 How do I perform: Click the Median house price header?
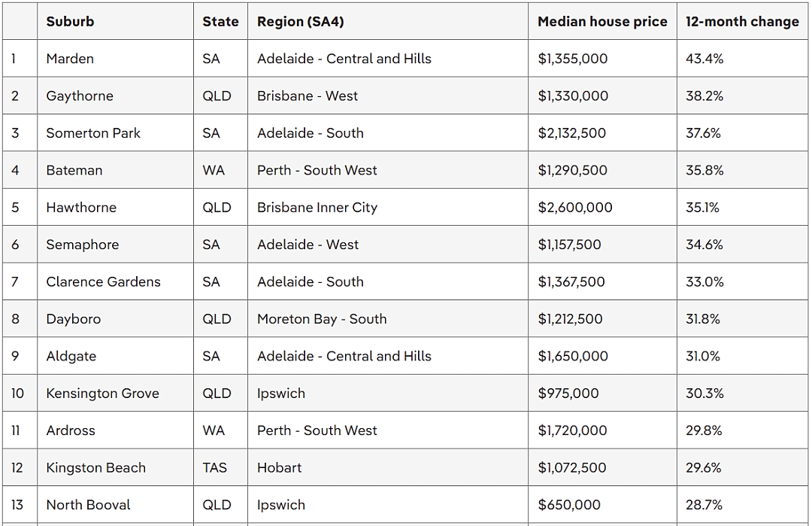point(602,21)
